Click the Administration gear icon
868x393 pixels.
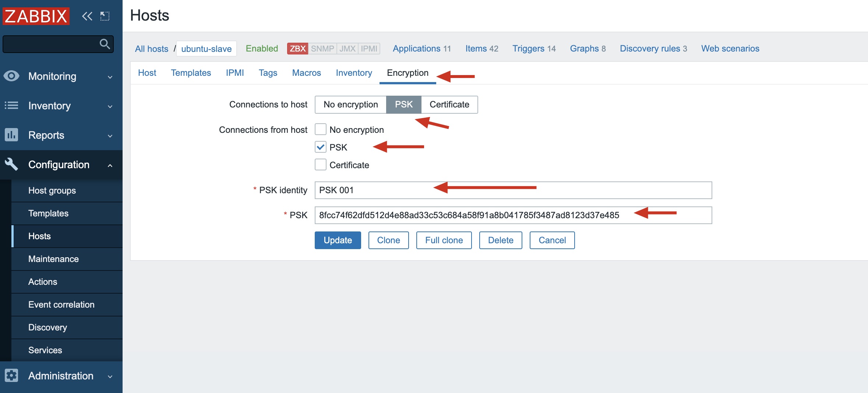coord(11,375)
